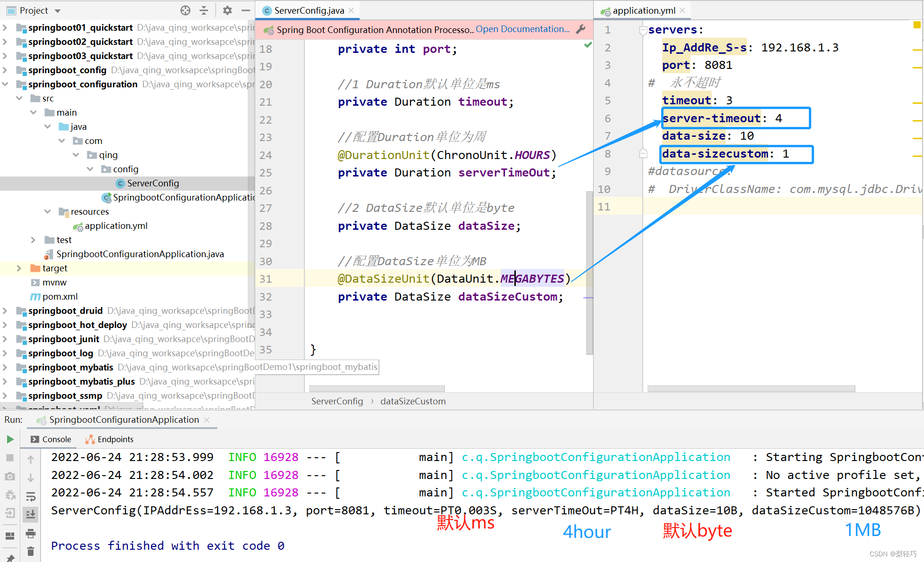Screen dimensions: 924x562
Task: Expand the springboot_druid project node
Action: [5, 310]
